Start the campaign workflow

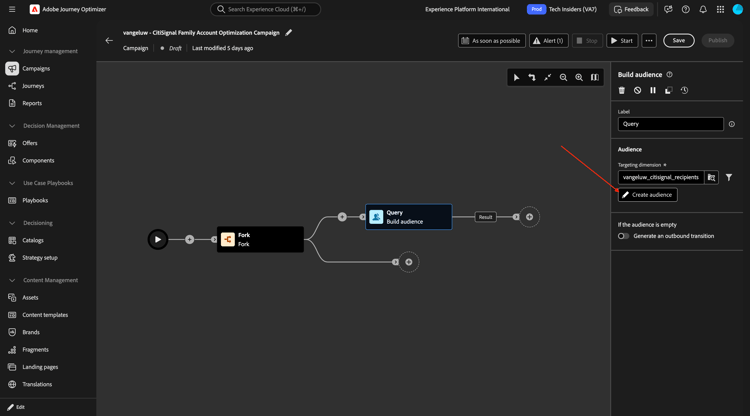(622, 41)
